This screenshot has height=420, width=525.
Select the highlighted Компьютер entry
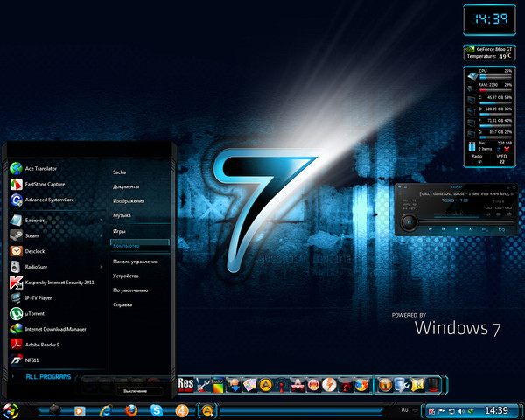coord(140,246)
